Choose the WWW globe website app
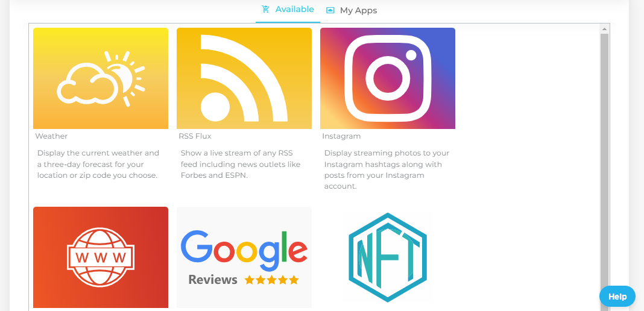The height and width of the screenshot is (311, 644). click(x=101, y=257)
